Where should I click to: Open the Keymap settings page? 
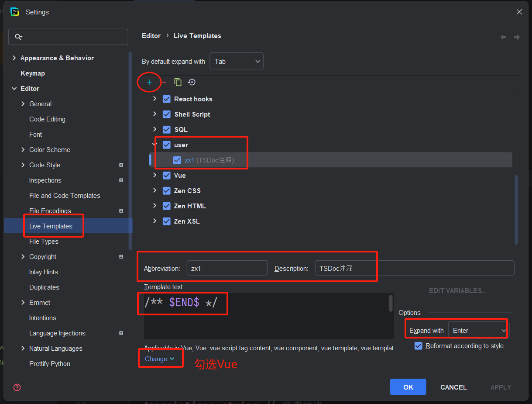[x=33, y=73]
